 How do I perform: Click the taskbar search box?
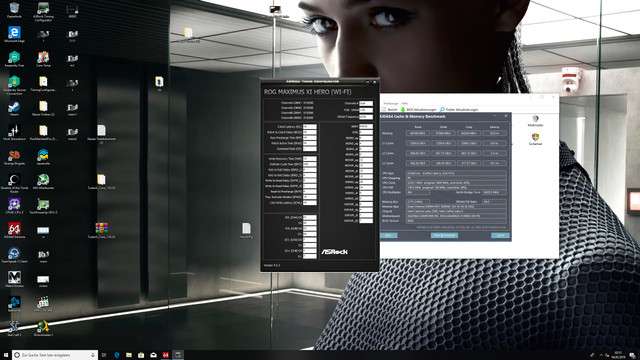click(x=55, y=355)
